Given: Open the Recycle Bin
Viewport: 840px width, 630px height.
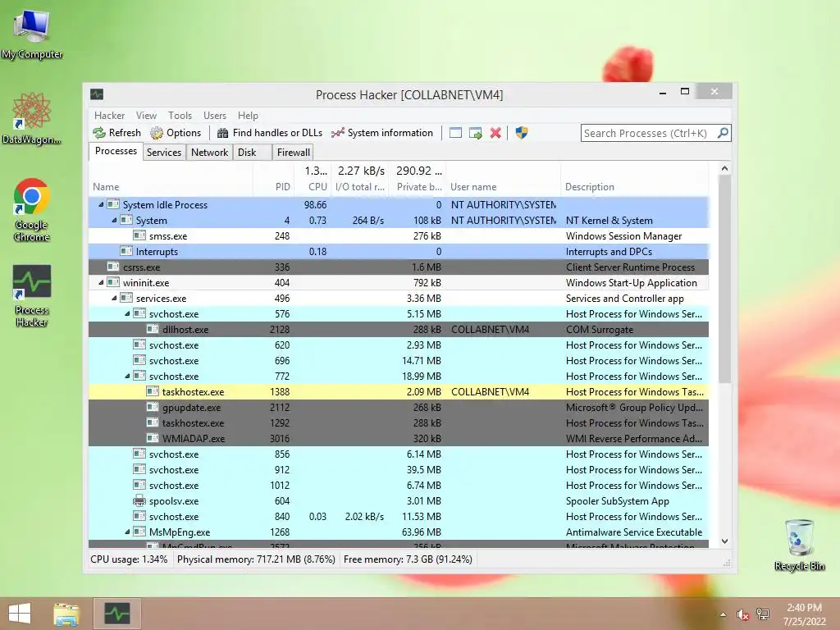Looking at the screenshot, I should click(x=799, y=545).
